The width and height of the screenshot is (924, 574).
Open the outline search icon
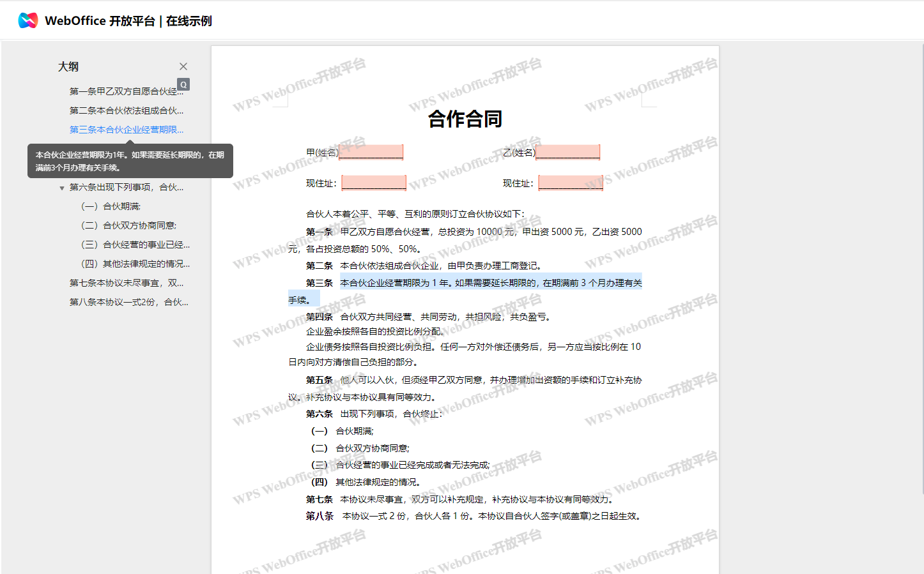pyautogui.click(x=183, y=84)
